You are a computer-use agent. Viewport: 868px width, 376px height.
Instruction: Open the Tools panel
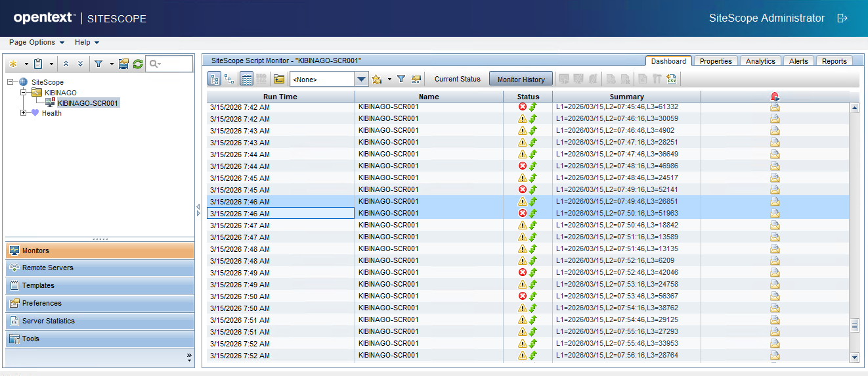(x=99, y=339)
